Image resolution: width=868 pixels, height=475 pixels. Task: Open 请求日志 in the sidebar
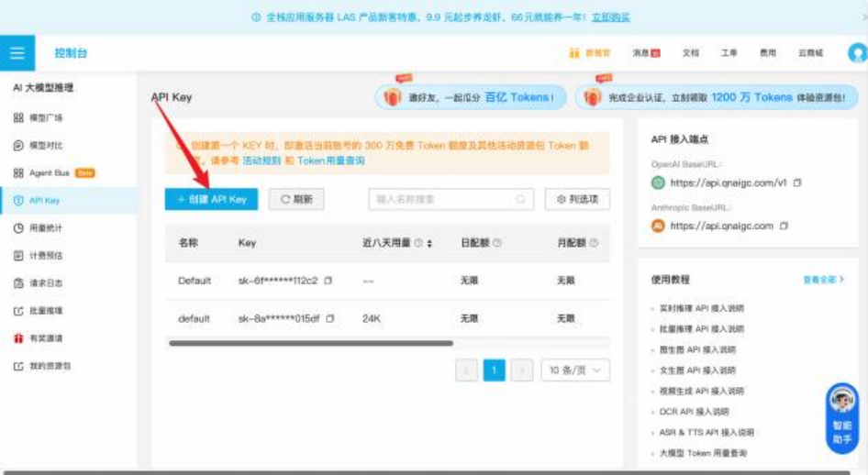[38, 283]
